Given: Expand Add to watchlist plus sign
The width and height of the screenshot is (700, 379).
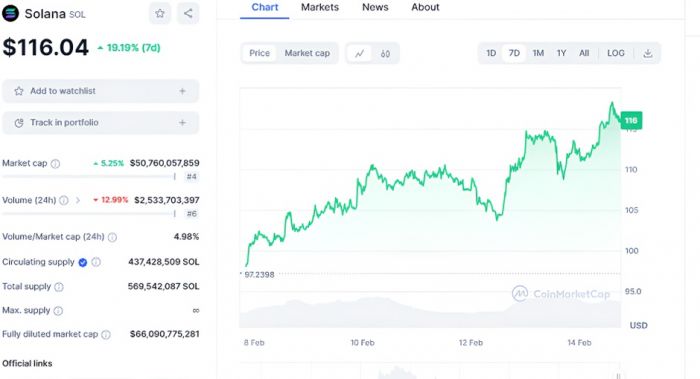Looking at the screenshot, I should coord(182,91).
